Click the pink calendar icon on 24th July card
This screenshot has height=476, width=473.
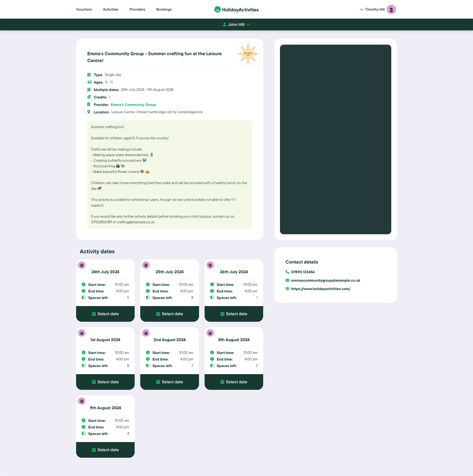click(82, 265)
